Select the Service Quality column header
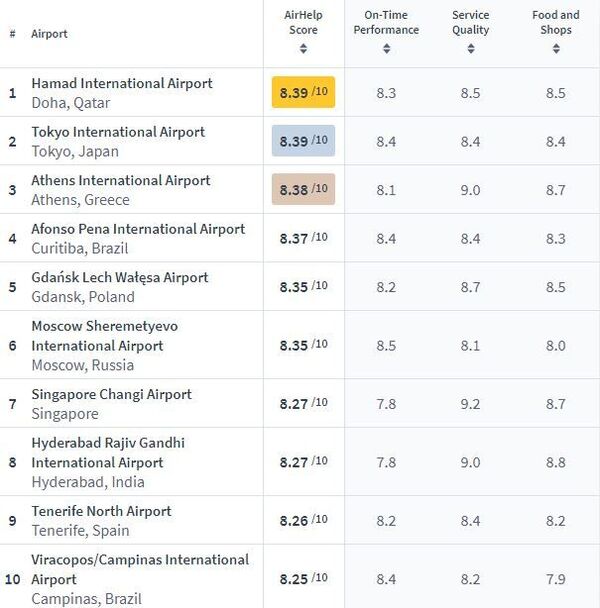600x608 pixels. [470, 23]
